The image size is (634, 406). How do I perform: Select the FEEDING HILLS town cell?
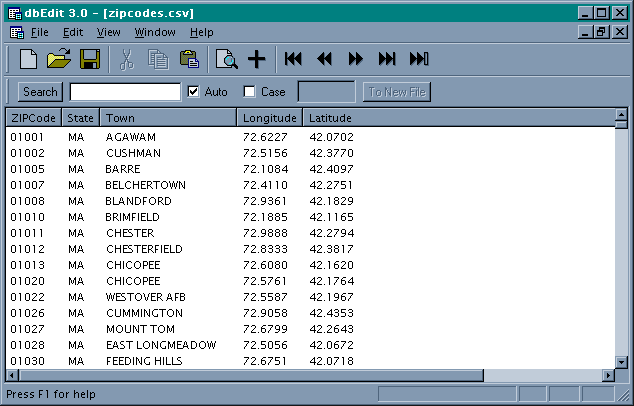(x=144, y=361)
